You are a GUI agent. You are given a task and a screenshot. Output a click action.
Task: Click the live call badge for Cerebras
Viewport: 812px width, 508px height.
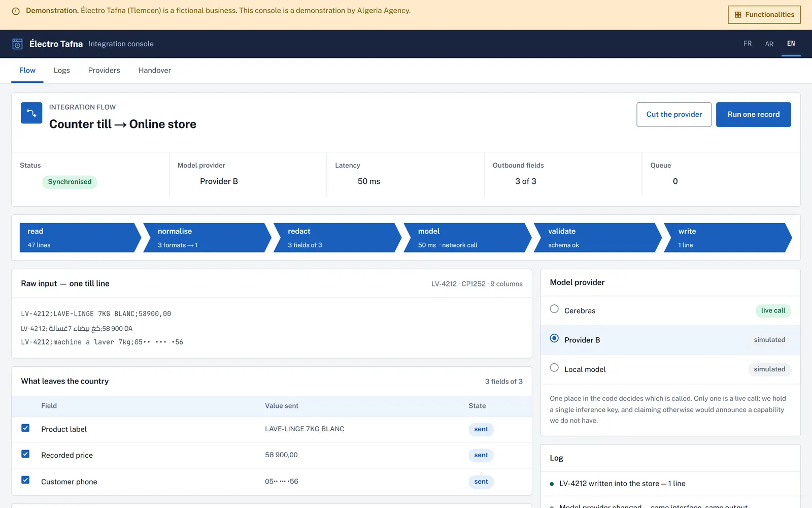[773, 311]
